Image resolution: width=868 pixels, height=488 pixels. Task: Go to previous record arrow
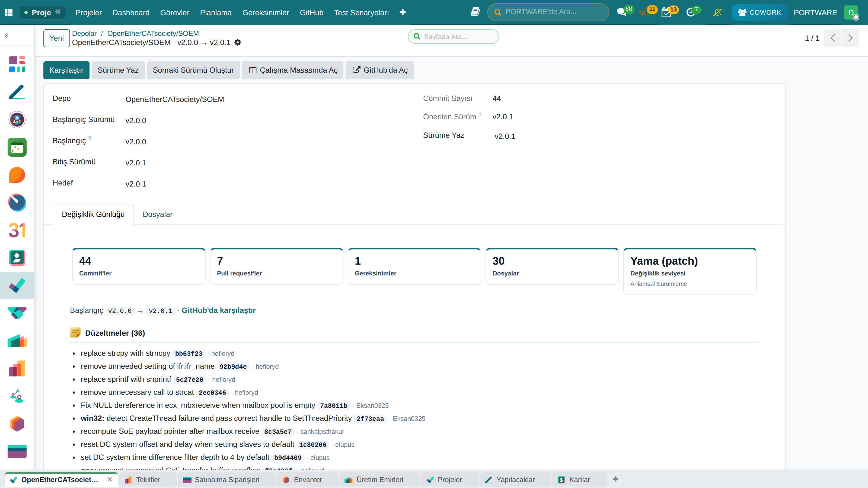tap(833, 38)
